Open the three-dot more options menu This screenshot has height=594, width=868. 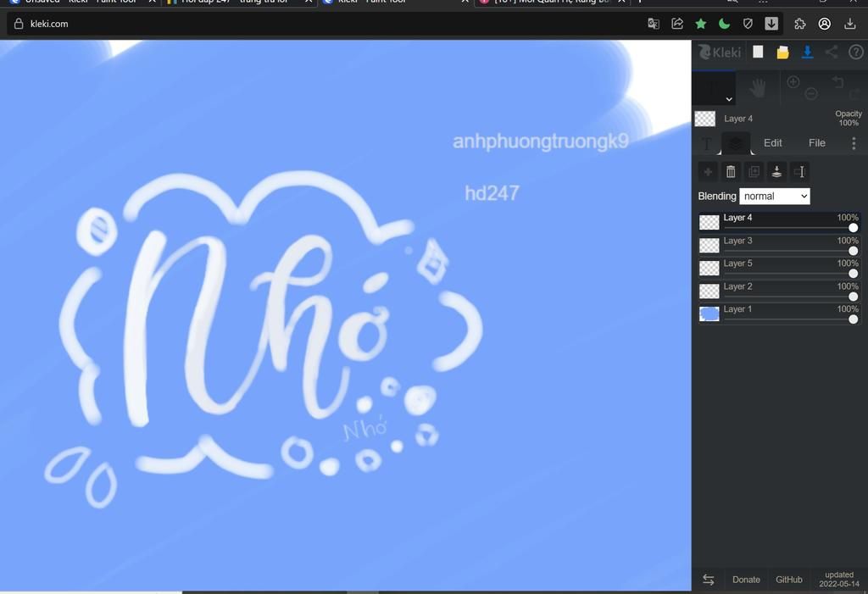click(x=854, y=143)
